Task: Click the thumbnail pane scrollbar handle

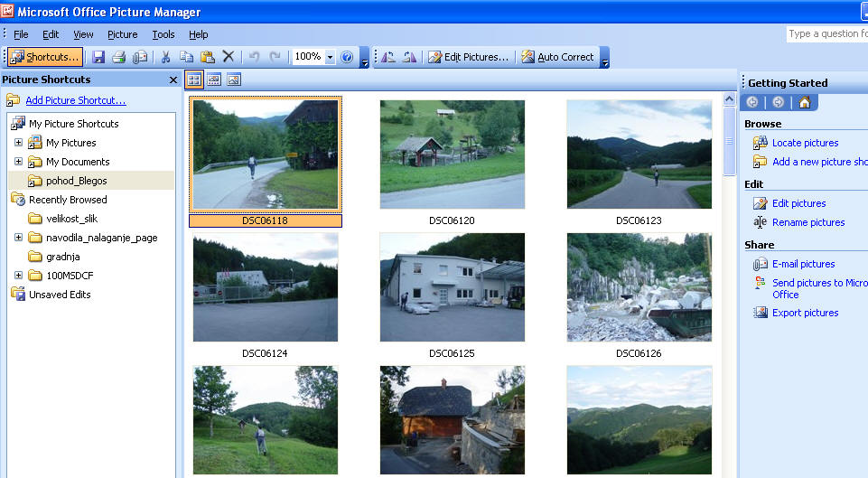Action: pos(730,141)
